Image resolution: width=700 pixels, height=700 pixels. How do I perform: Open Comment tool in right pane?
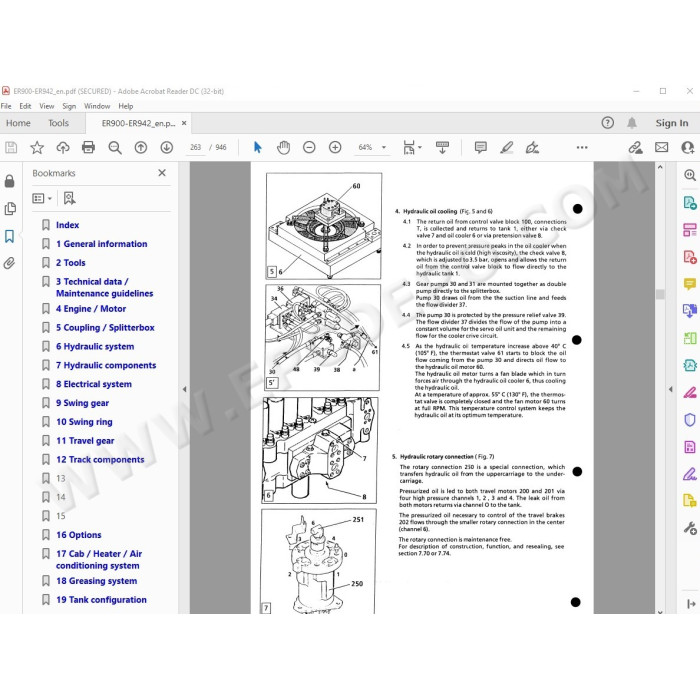coord(690,284)
